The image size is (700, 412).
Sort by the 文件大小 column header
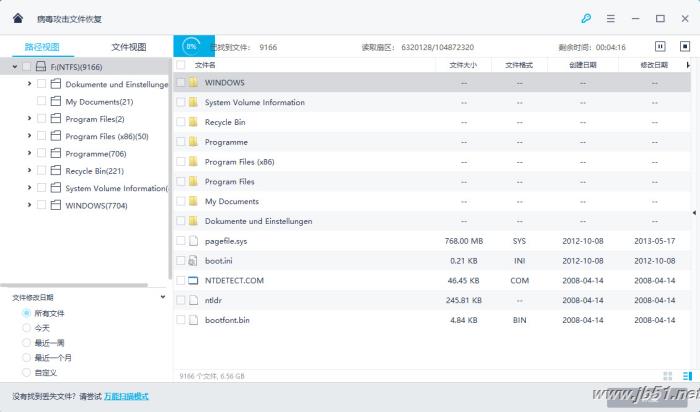(463, 65)
